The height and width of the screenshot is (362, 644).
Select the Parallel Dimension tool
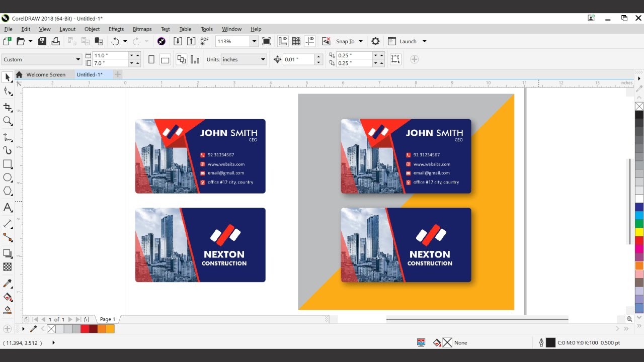pyautogui.click(x=7, y=223)
